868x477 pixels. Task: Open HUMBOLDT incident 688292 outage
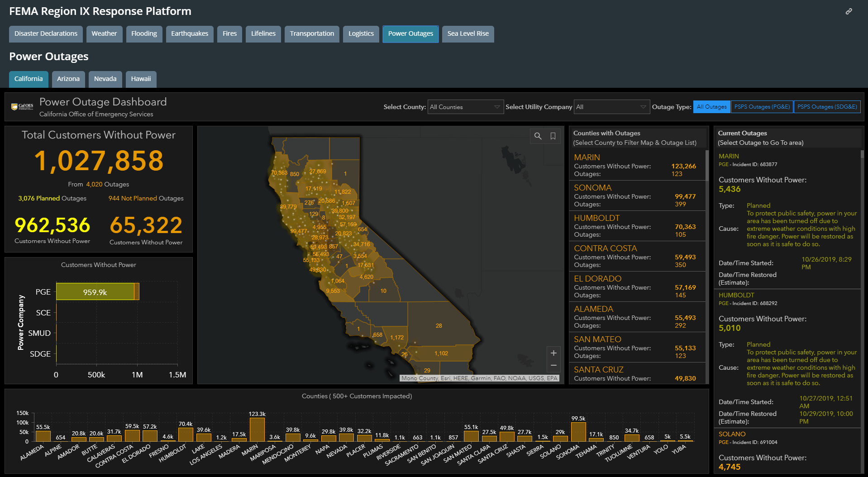click(787, 358)
